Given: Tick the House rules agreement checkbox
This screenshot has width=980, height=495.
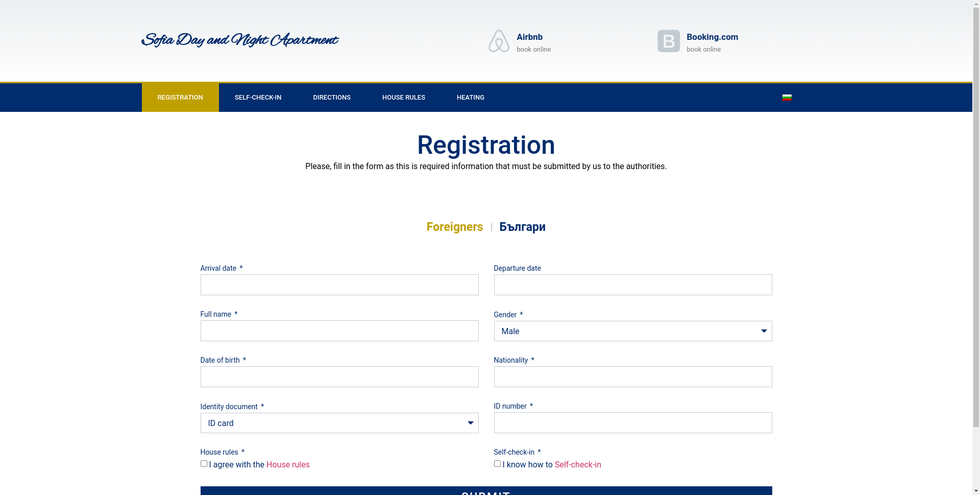Looking at the screenshot, I should (204, 464).
